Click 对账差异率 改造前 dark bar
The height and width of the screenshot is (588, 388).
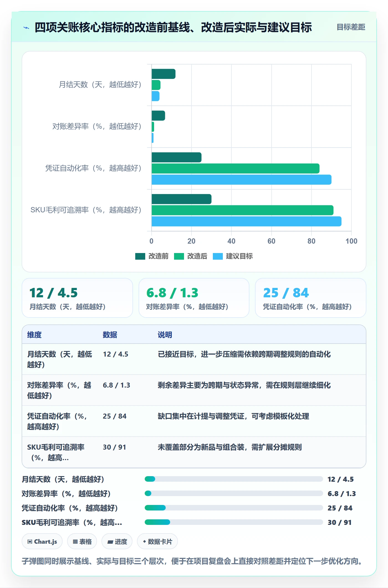point(158,115)
